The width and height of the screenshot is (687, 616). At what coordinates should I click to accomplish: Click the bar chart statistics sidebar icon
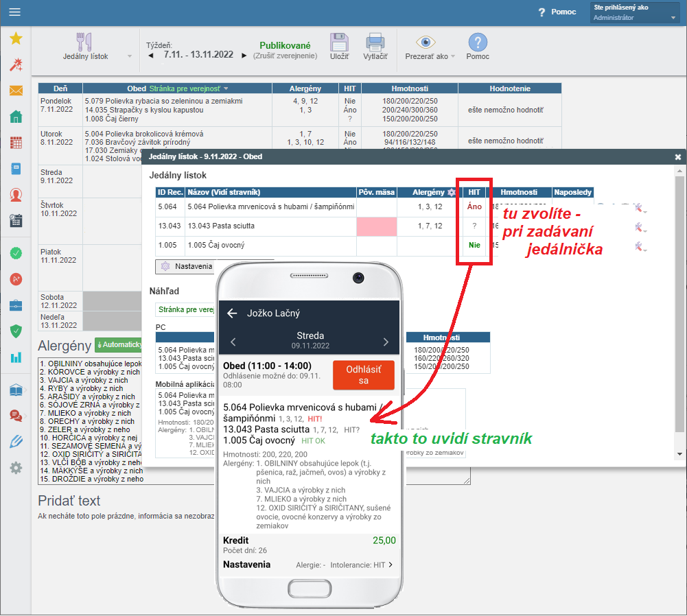tap(16, 357)
